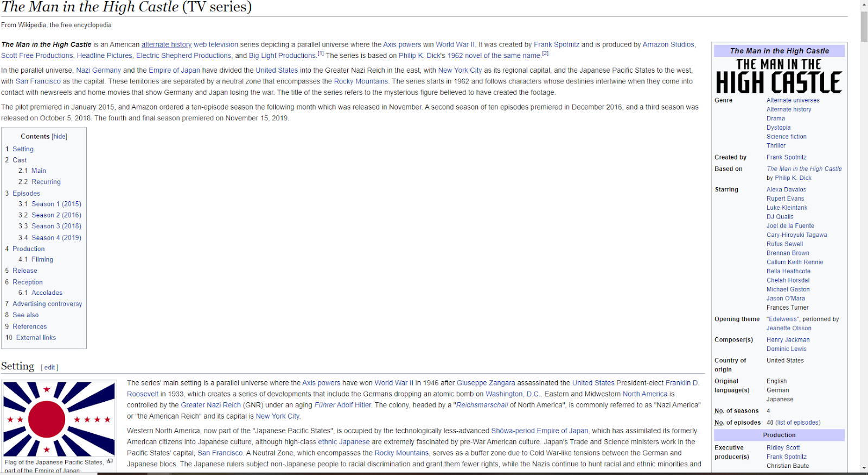This screenshot has height=475, width=868.
Task: Open the web television link
Action: click(216, 44)
